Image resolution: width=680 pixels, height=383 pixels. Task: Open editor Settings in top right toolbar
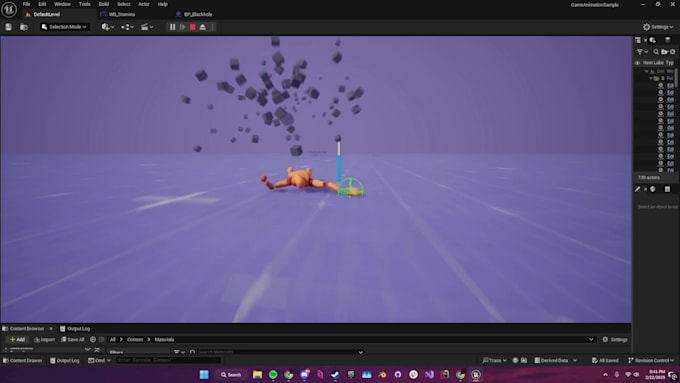(x=658, y=27)
